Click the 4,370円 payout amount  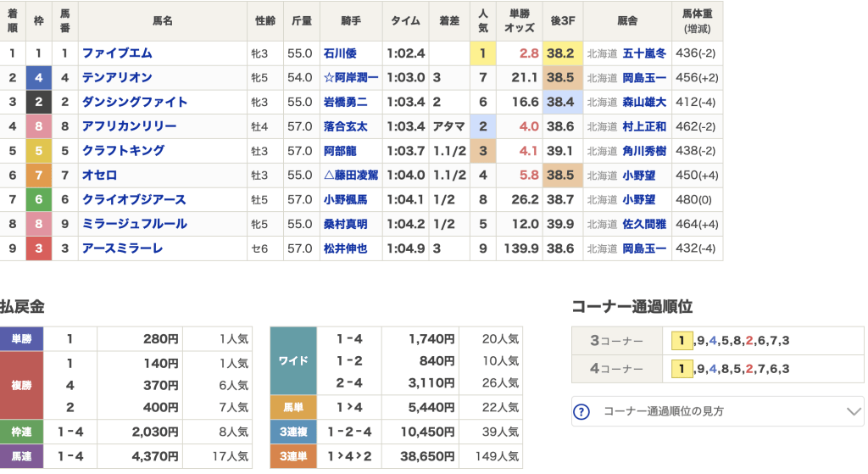pos(155,456)
